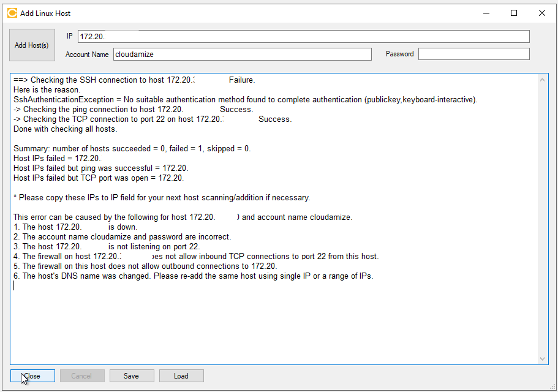Focus the IP address input field
This screenshot has width=558, height=392.
(x=303, y=37)
